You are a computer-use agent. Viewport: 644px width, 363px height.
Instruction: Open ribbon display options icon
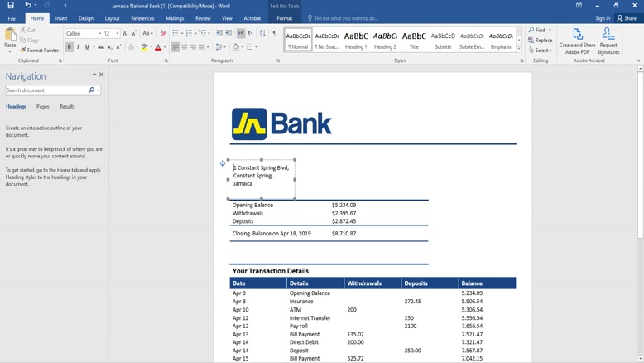[x=579, y=6]
